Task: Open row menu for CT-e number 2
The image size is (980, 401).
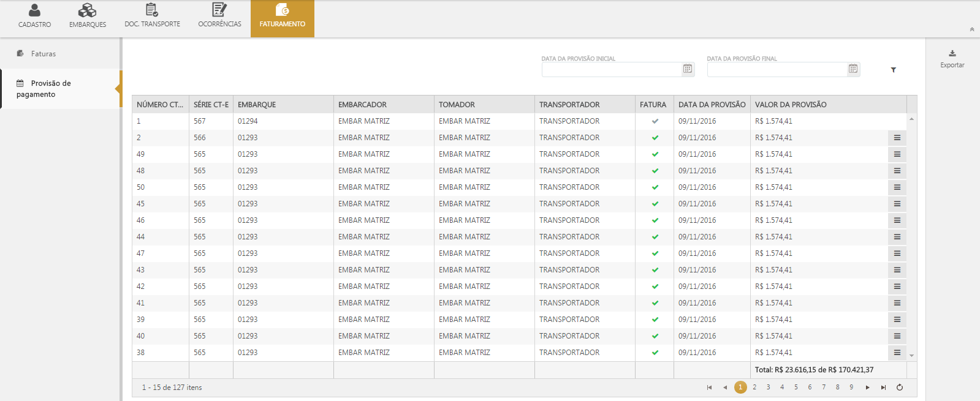Action: 897,138
